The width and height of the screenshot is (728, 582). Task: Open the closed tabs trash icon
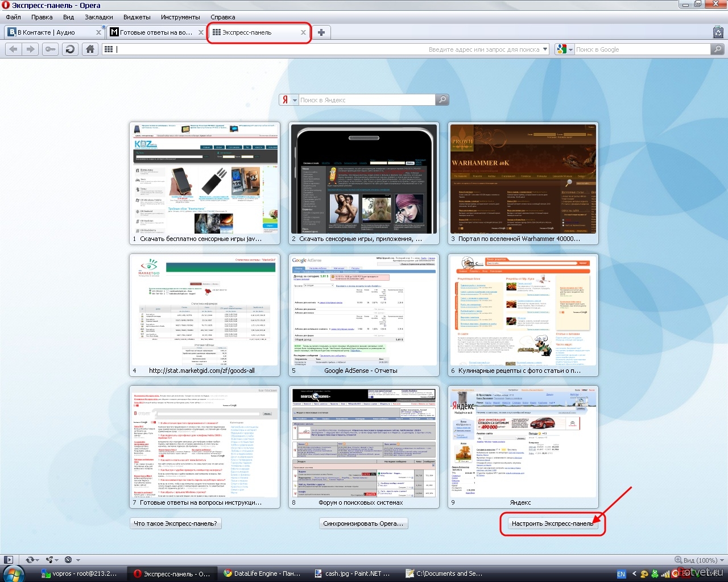pos(718,32)
